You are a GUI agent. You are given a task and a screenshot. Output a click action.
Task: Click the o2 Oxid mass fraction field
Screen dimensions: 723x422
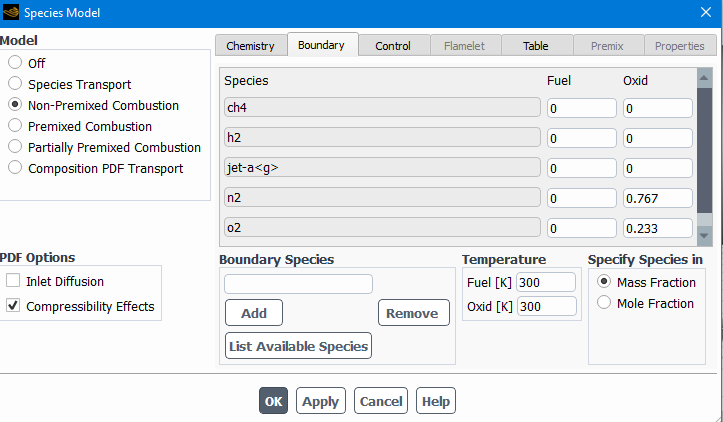[657, 228]
